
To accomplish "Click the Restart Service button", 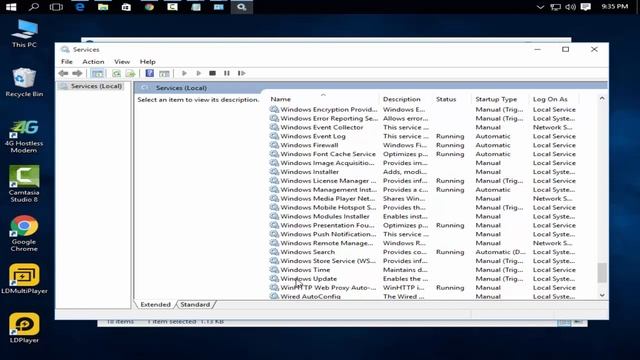I will pyautogui.click(x=242, y=73).
